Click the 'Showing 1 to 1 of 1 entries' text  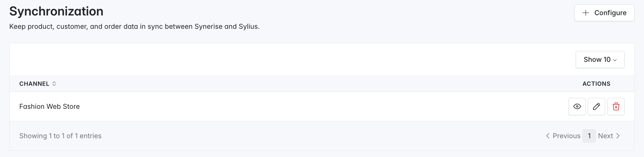(x=60, y=136)
